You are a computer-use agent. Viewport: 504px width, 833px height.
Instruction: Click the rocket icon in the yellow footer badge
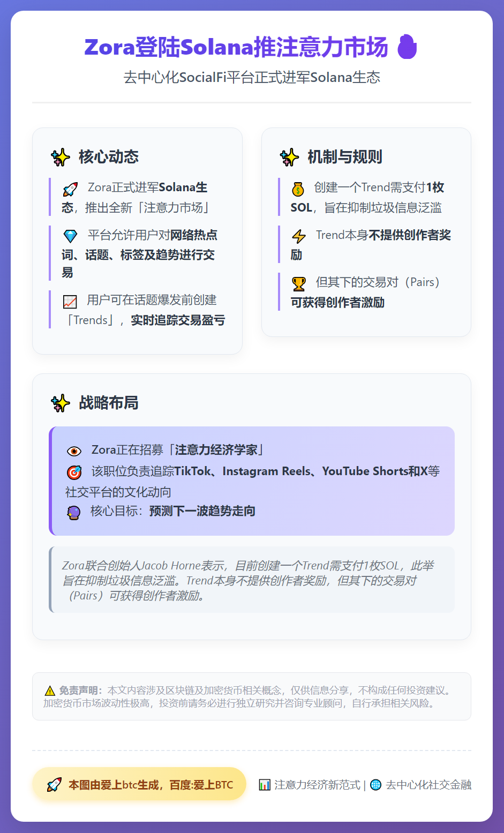(54, 785)
